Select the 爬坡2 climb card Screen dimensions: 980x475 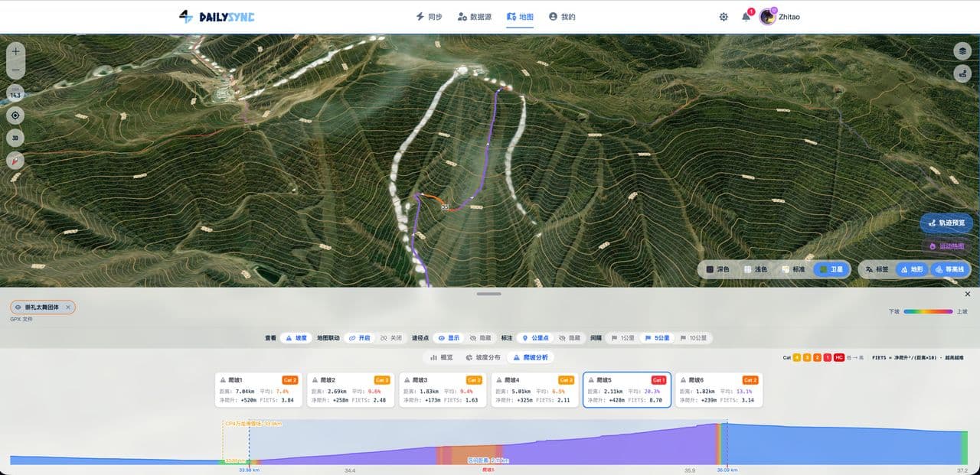pos(351,390)
